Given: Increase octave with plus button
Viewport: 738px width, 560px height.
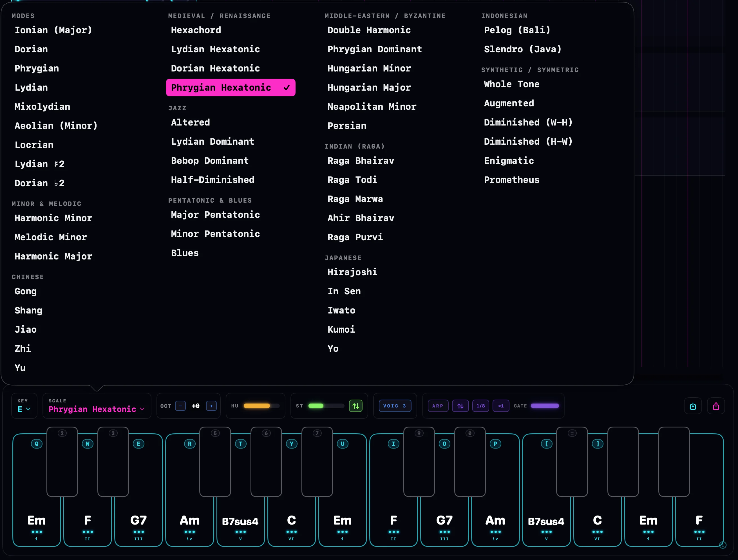Looking at the screenshot, I should [x=211, y=406].
